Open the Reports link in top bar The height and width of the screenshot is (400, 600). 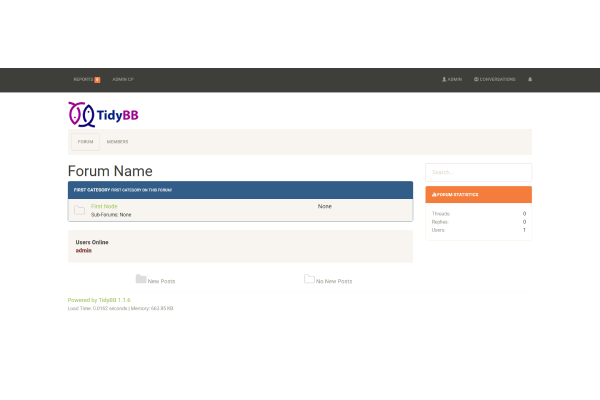(83, 80)
